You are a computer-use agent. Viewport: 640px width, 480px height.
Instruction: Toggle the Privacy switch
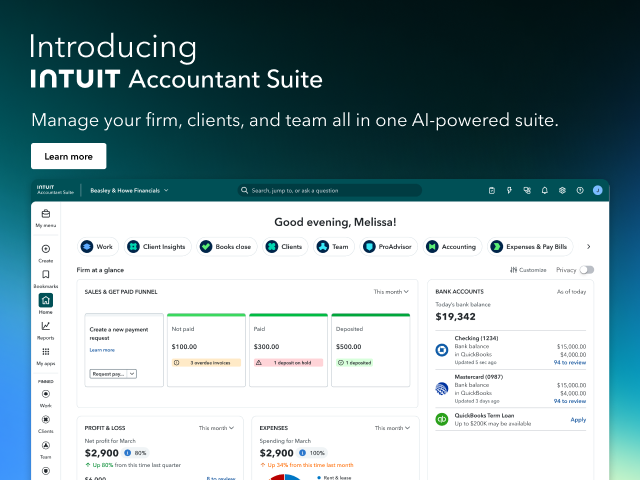coord(586,270)
